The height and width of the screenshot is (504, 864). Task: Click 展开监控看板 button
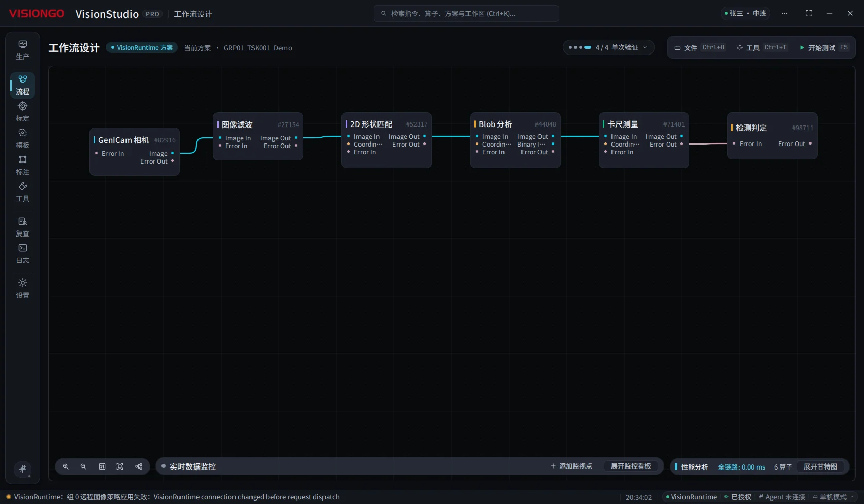(x=631, y=466)
